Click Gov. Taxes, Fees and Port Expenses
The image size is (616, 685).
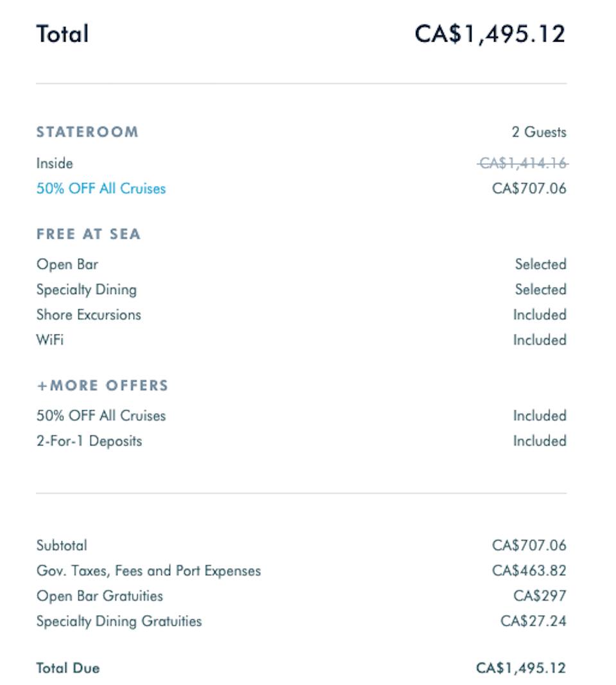(x=149, y=571)
